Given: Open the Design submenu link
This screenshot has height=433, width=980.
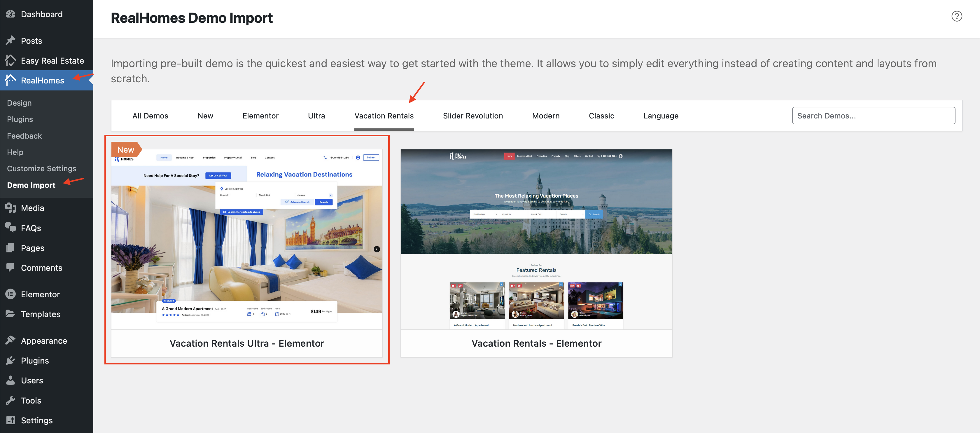Looking at the screenshot, I should (20, 103).
